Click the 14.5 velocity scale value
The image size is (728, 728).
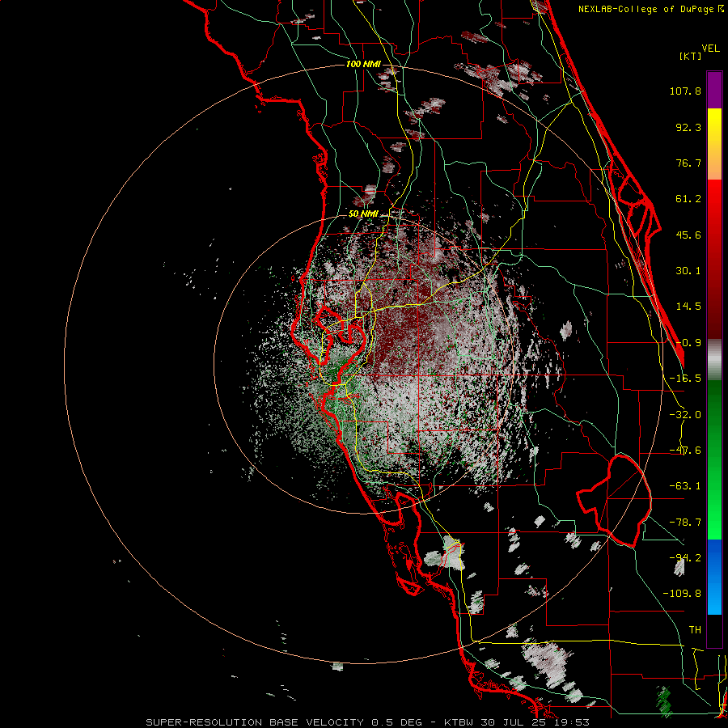point(688,307)
